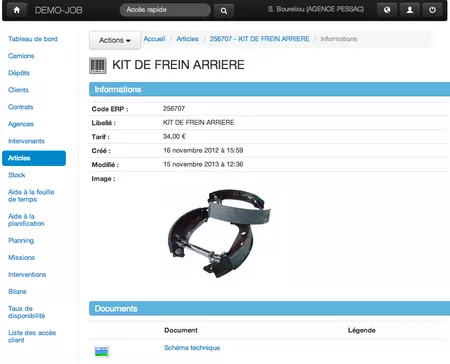The width and height of the screenshot is (450, 364).
Task: Open Taux de disponibilité menu item
Action: (26, 312)
